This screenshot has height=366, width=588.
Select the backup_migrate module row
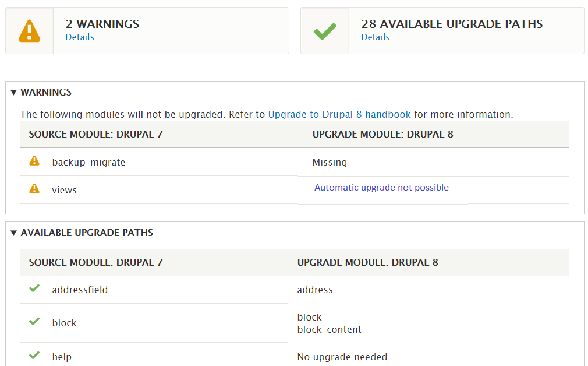click(88, 162)
